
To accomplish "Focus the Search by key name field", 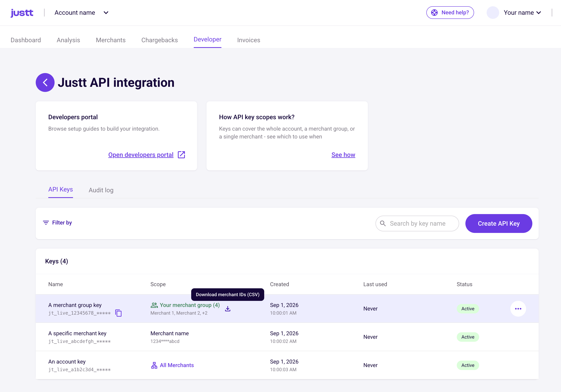I will (417, 223).
